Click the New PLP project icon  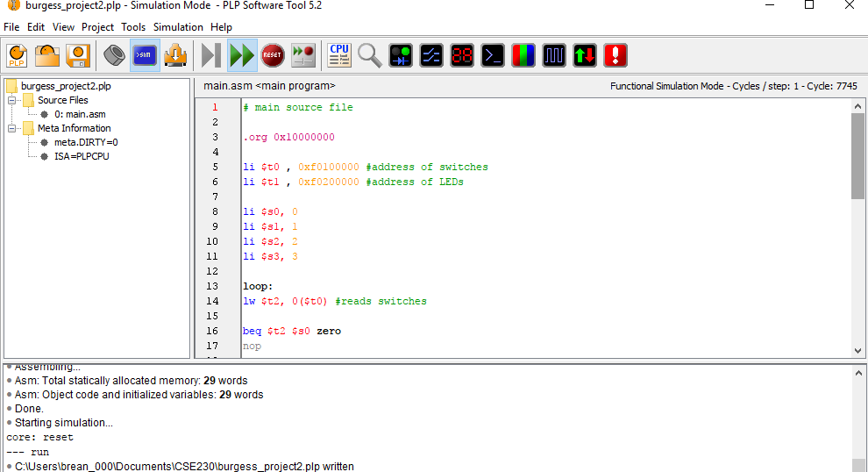(x=17, y=56)
